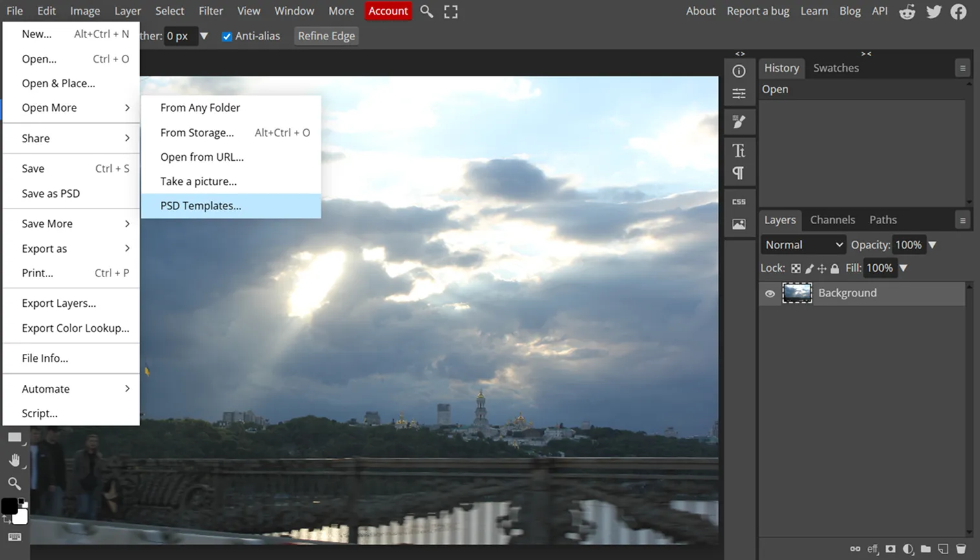Screen dimensions: 980x560
Task: Open the on-screen keyboard shortcuts icon
Action: tap(14, 537)
